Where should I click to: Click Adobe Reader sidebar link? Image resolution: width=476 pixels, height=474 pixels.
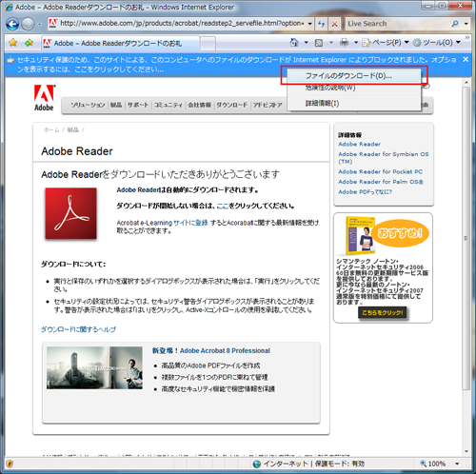coord(359,144)
